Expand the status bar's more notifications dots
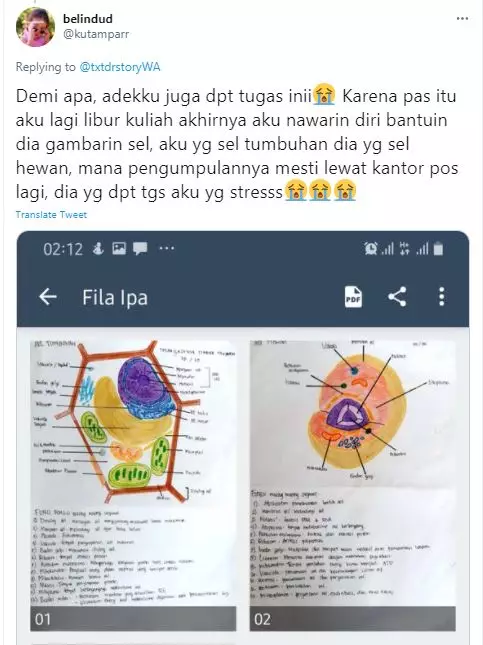 166,248
